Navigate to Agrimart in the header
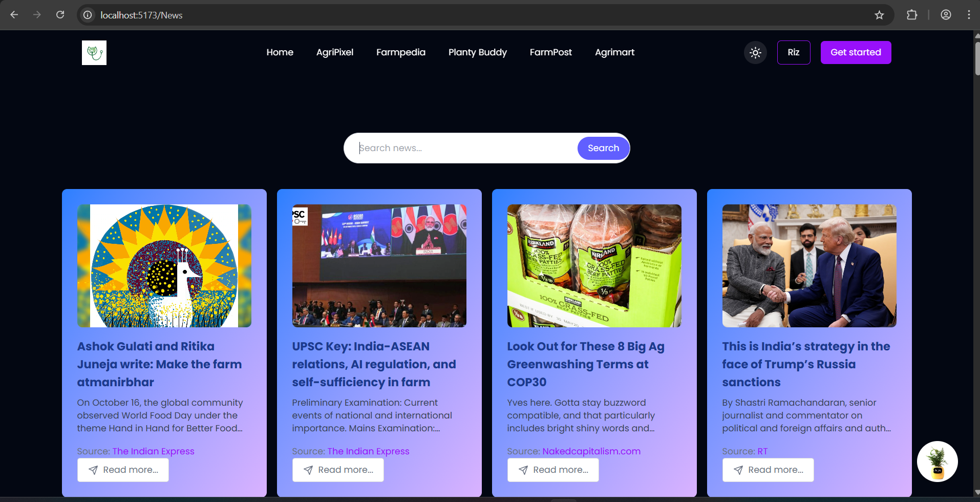The image size is (980, 502). click(x=614, y=52)
